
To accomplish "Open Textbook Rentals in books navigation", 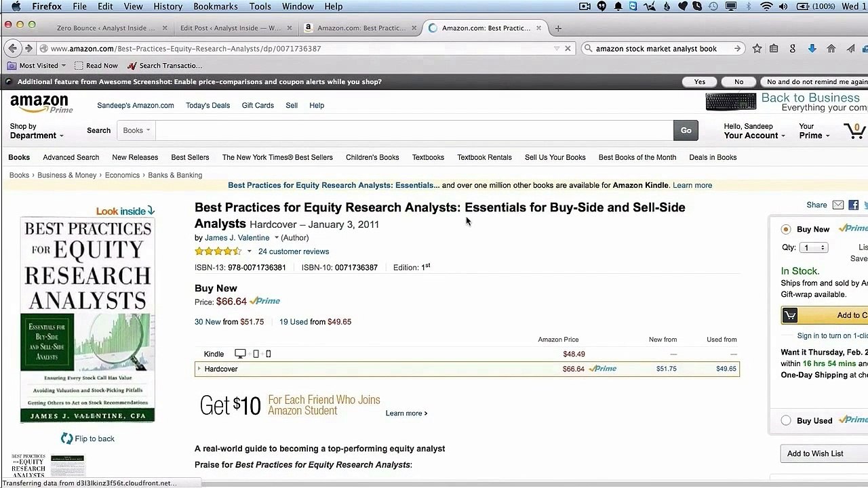I will [x=484, y=157].
